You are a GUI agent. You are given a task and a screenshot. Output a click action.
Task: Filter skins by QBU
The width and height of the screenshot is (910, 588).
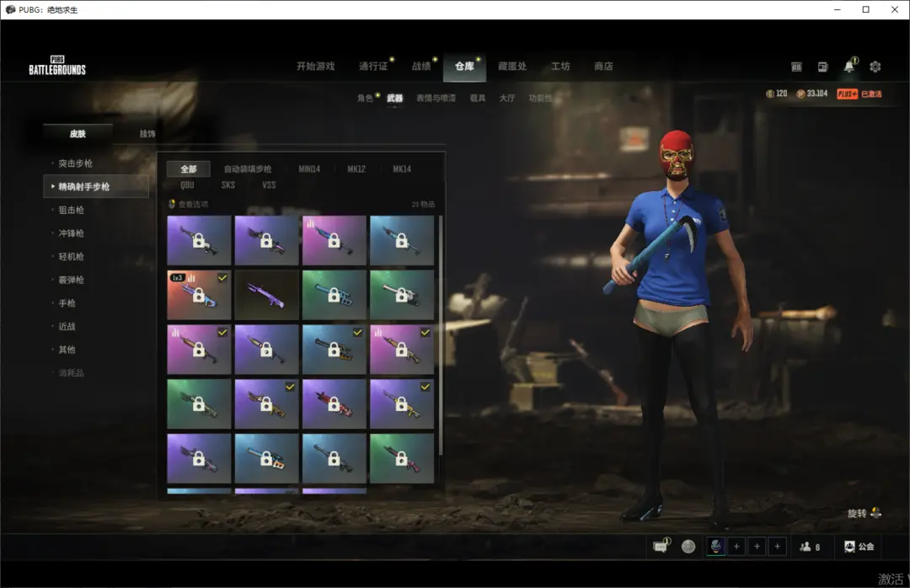pyautogui.click(x=187, y=185)
